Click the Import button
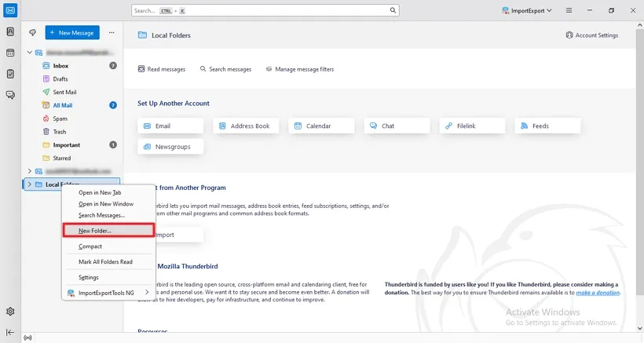This screenshot has width=644, height=343. coord(179,235)
